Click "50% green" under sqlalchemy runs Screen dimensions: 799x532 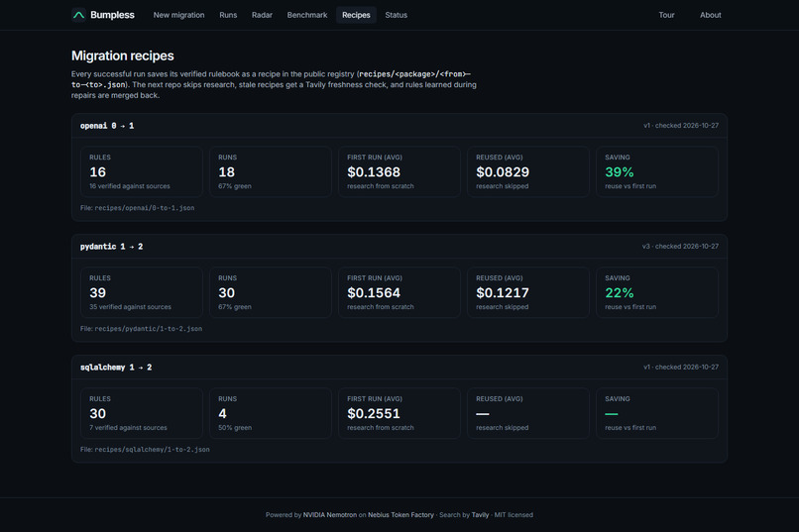[235, 428]
